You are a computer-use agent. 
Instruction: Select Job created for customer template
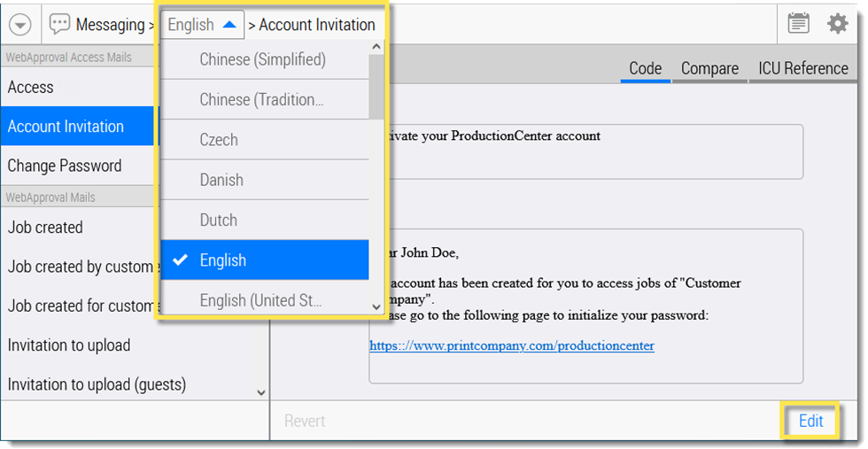point(78,306)
